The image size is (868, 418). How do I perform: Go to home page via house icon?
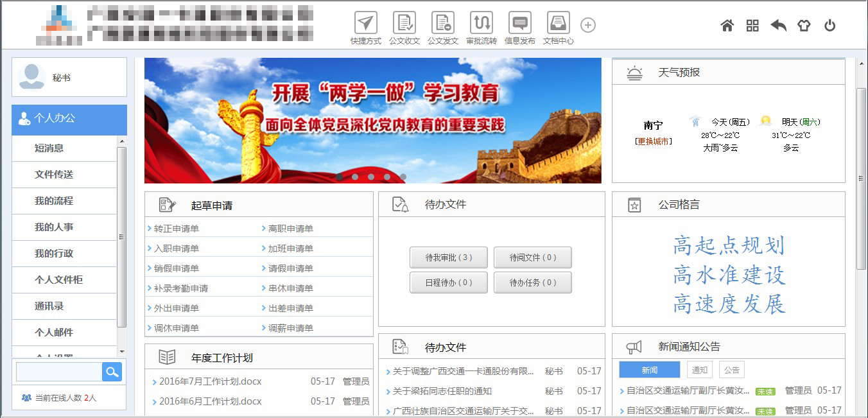tap(727, 26)
